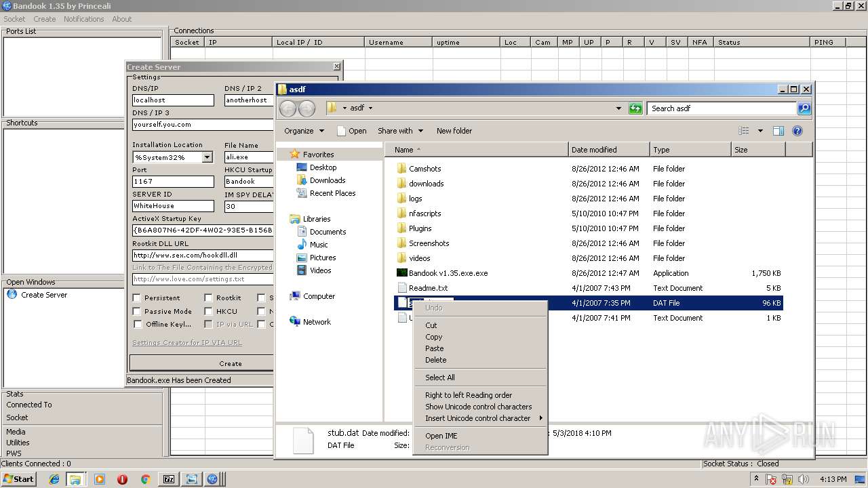Viewport: 868px width, 488px height.
Task: Choose Paste from the context menu
Action: pos(435,348)
